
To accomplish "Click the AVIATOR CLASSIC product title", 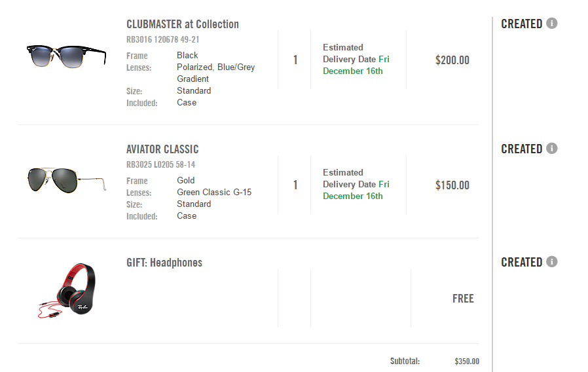I will (x=162, y=149).
